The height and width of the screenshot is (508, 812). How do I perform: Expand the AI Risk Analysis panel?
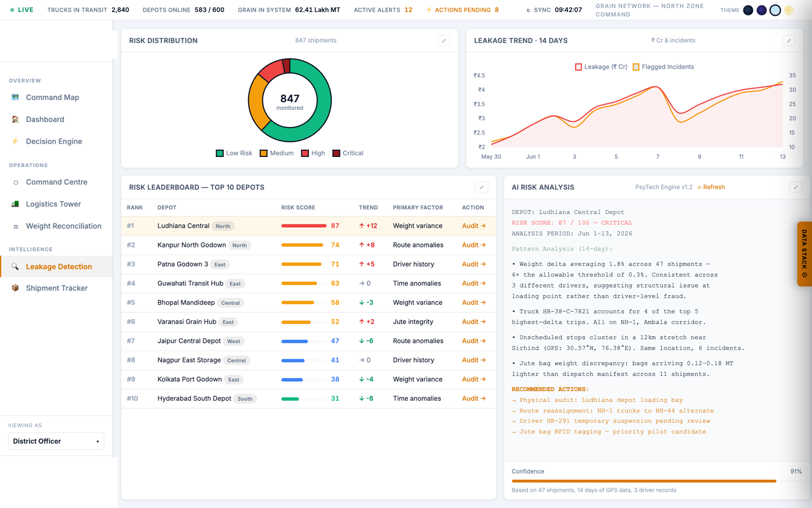point(796,187)
